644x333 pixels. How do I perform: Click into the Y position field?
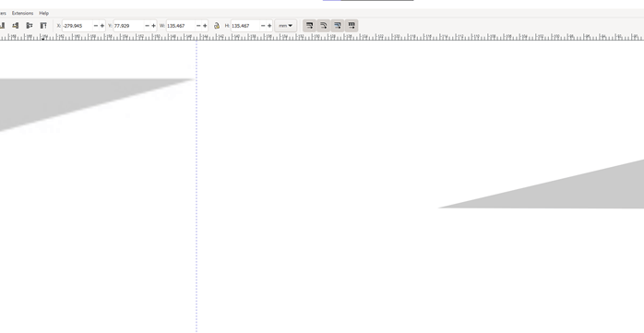pos(128,26)
